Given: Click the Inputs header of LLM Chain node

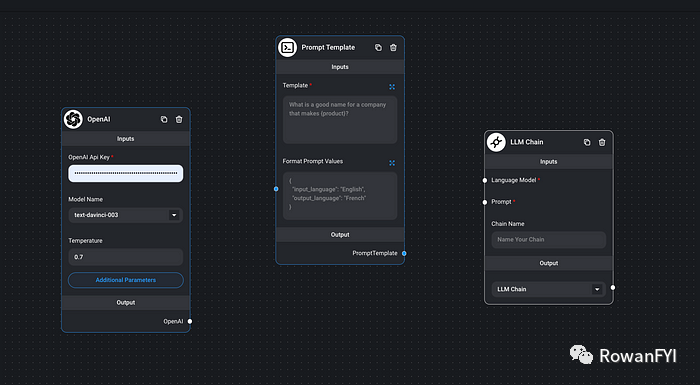Looking at the screenshot, I should 549,162.
